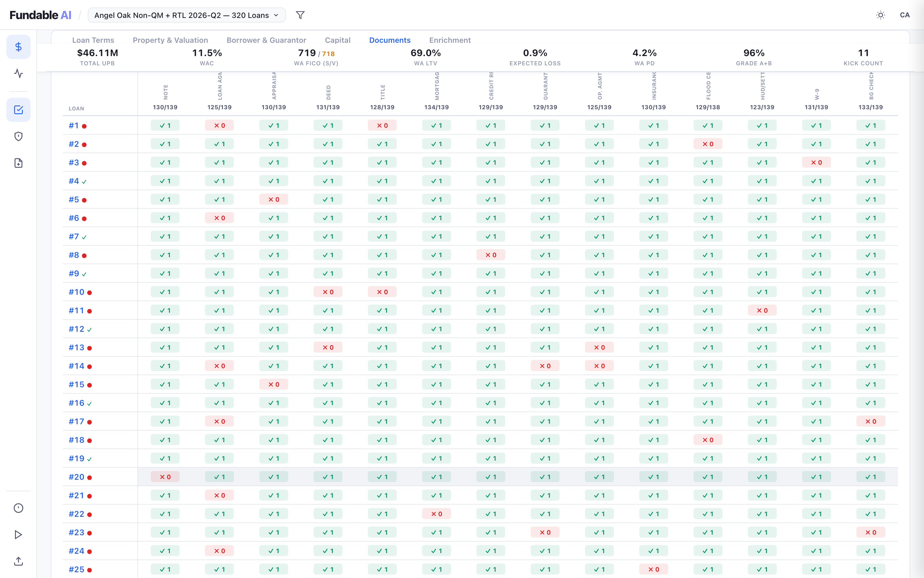Click missing Note cell for loan #20

tap(165, 477)
